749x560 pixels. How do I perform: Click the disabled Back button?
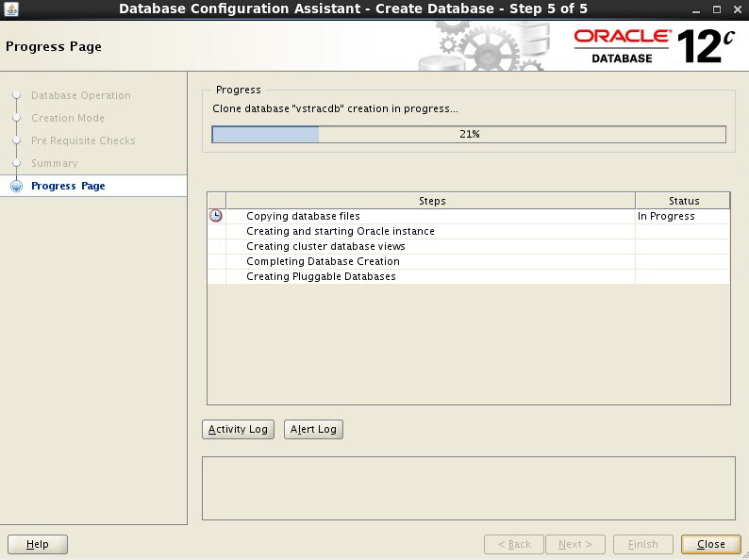tap(514, 544)
